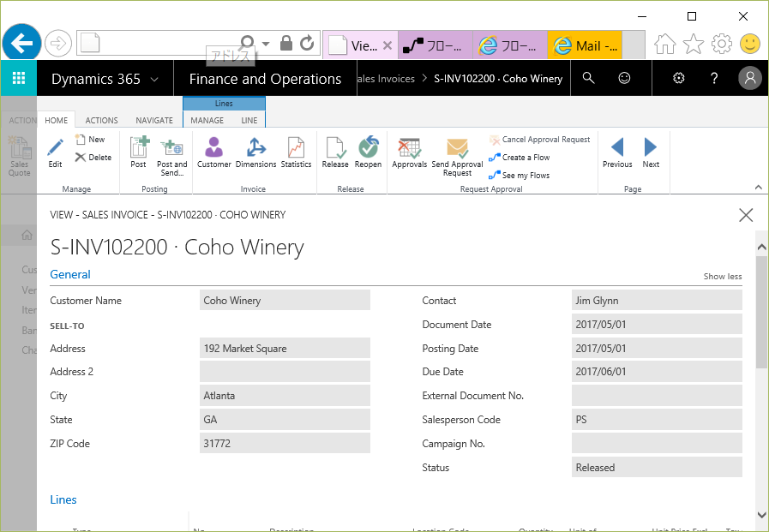The image size is (769, 532).
Task: Collapse the General section heading
Action: (x=70, y=274)
